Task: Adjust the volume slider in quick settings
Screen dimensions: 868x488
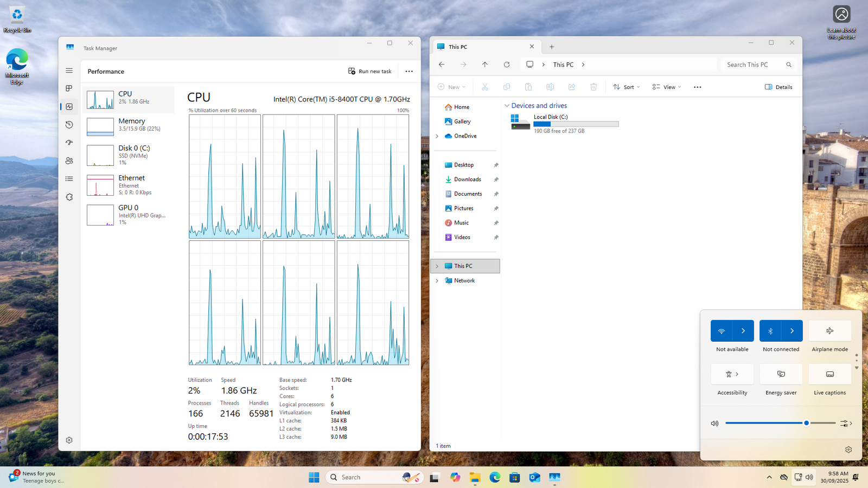Action: tap(806, 423)
